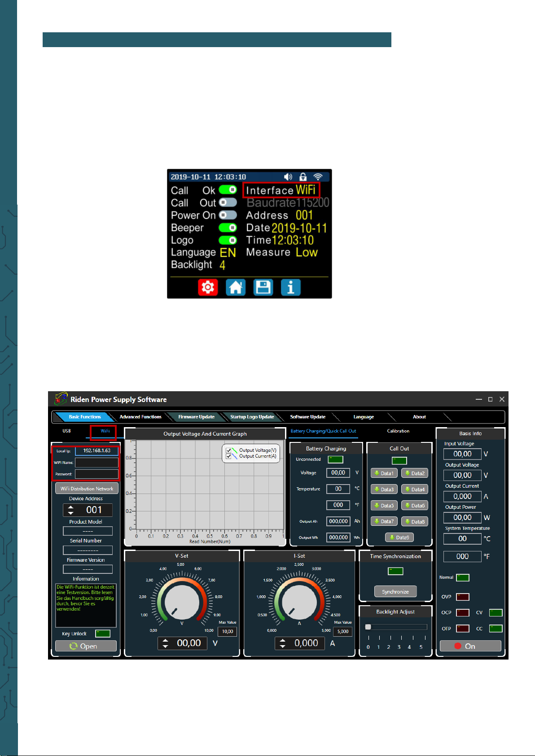Click the Backlight Adjust slider handle

click(368, 627)
